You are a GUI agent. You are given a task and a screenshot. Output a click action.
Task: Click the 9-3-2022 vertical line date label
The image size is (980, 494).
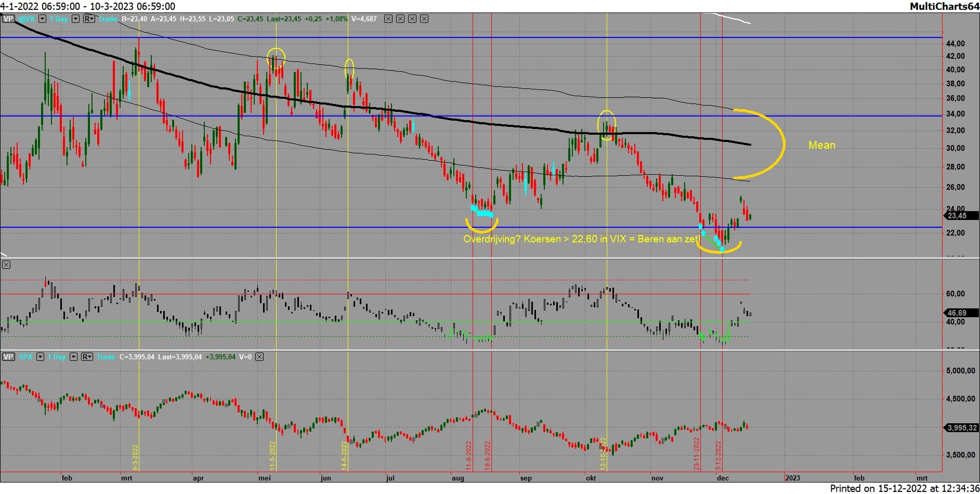click(x=135, y=457)
